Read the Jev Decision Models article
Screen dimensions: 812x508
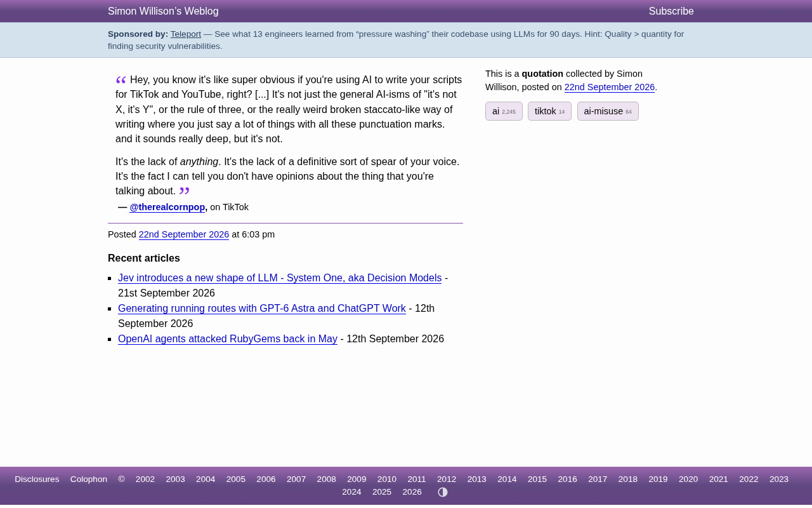point(280,278)
